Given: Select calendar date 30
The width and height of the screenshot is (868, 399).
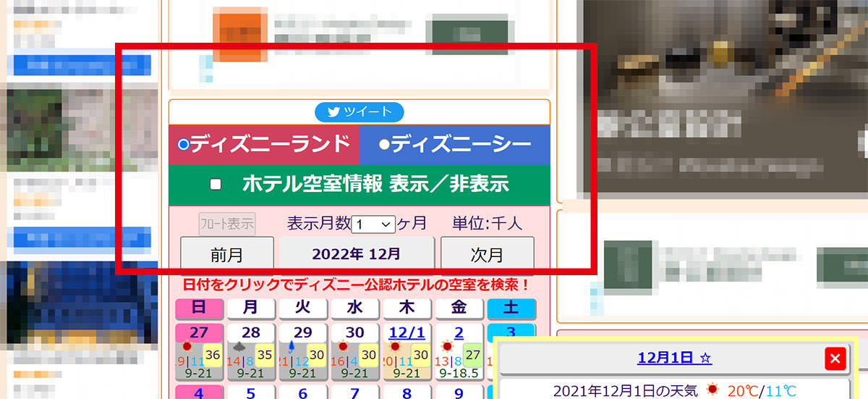Looking at the screenshot, I should pyautogui.click(x=354, y=332).
